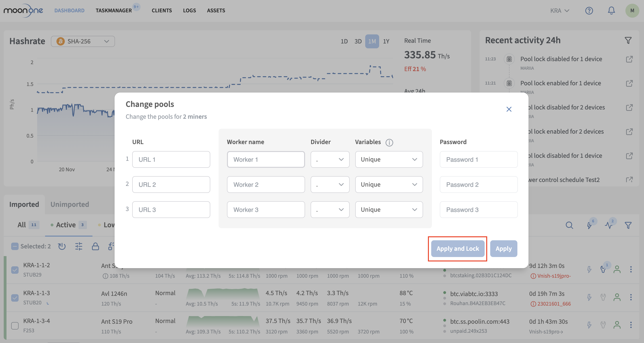644x343 pixels.
Task: Open three-dot menu for KRA-1-3-4 row
Action: [631, 325]
